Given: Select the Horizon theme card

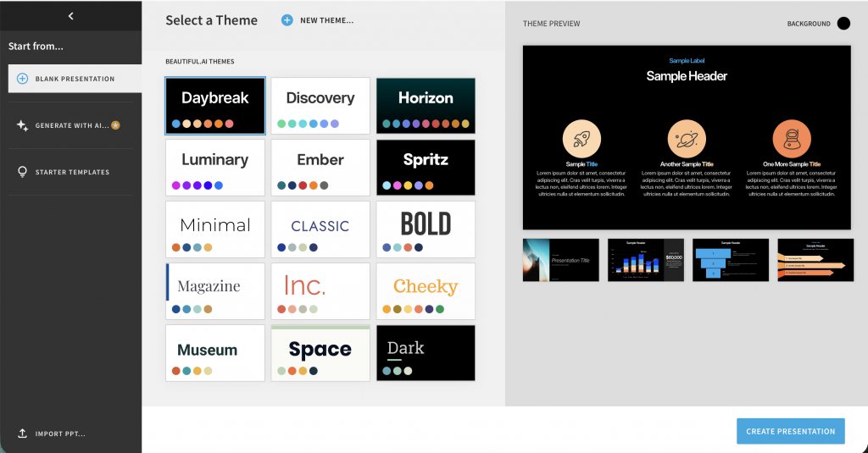Looking at the screenshot, I should coord(426,106).
